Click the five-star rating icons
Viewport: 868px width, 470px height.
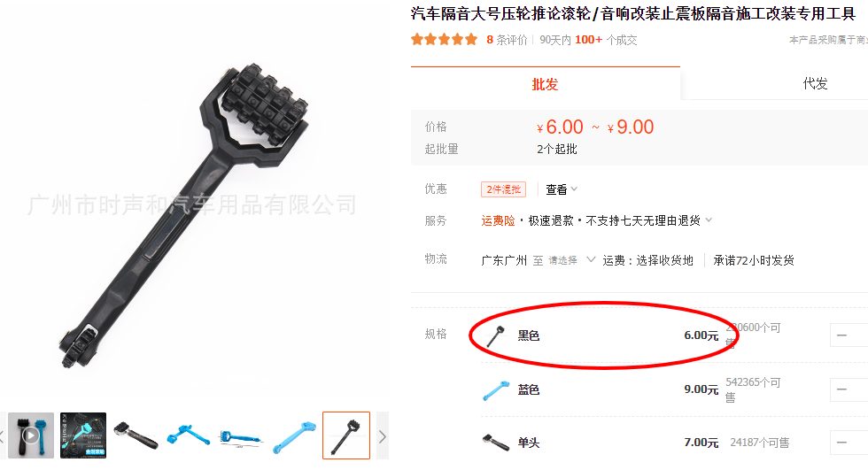point(444,39)
